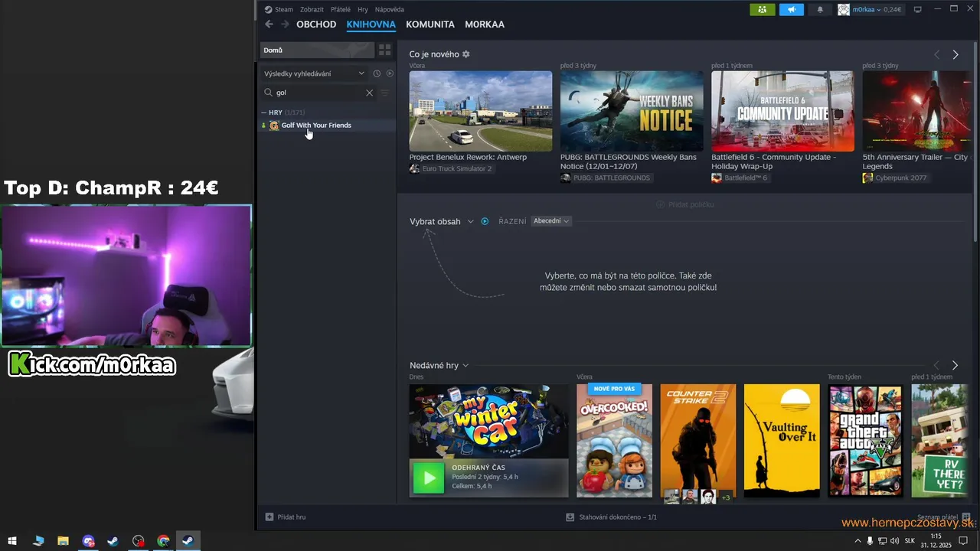
Task: Switch to Big Picture mode via monitor icon
Action: click(x=917, y=9)
